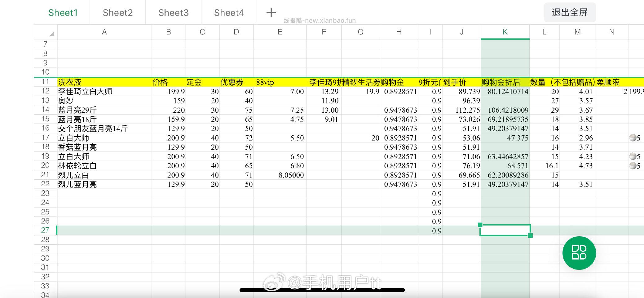Image resolution: width=644 pixels, height=298 pixels.
Task: Select row 11 header number
Action: tap(45, 82)
